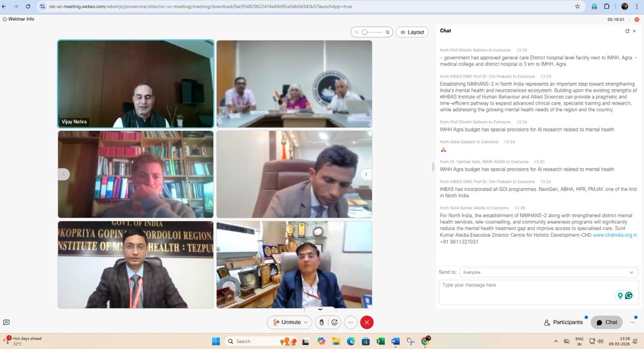
Task: Collapse the controls chevron above the meeting bar
Action: pyautogui.click(x=320, y=309)
